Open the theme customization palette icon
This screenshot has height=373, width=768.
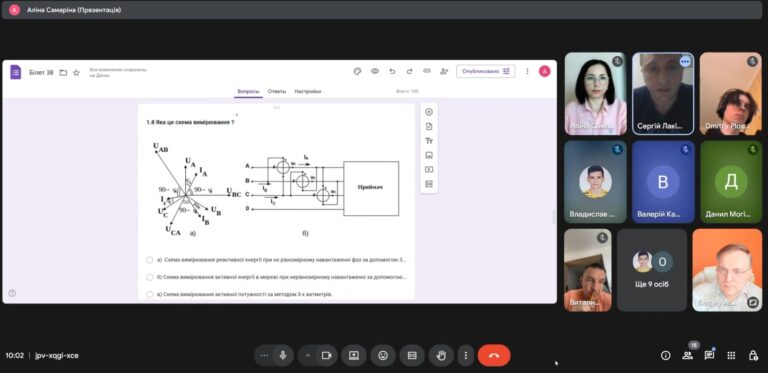click(x=358, y=71)
